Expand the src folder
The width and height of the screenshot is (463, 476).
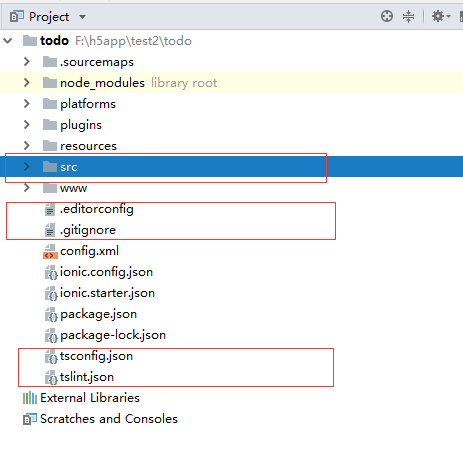[x=27, y=167]
